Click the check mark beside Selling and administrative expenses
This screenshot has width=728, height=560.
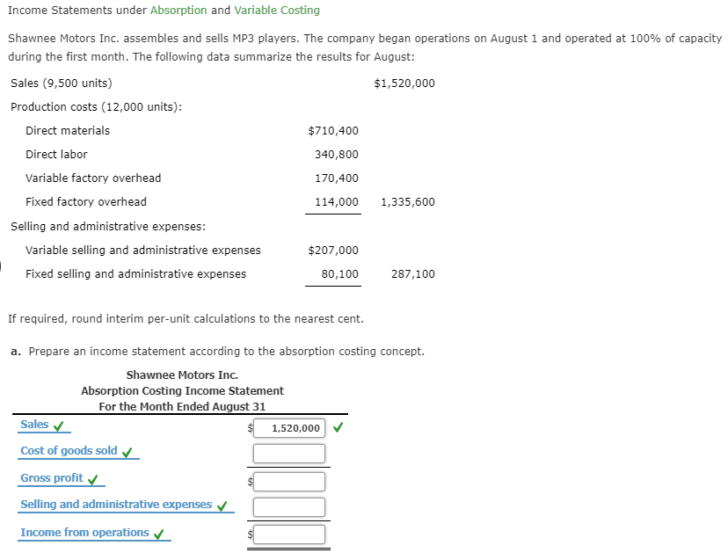click(x=222, y=506)
